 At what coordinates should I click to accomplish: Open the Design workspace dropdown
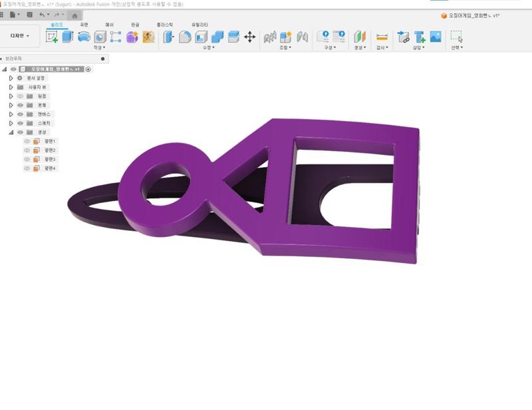coord(20,36)
